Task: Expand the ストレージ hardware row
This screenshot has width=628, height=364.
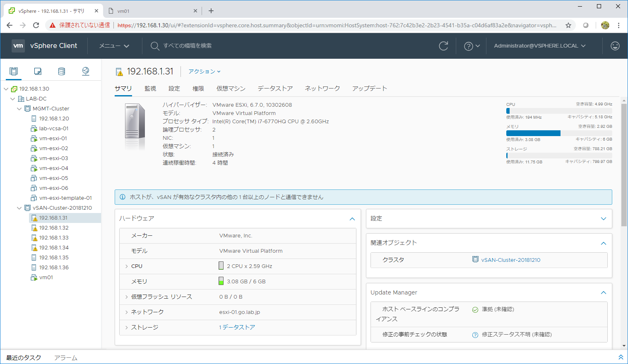Action: tap(127, 328)
